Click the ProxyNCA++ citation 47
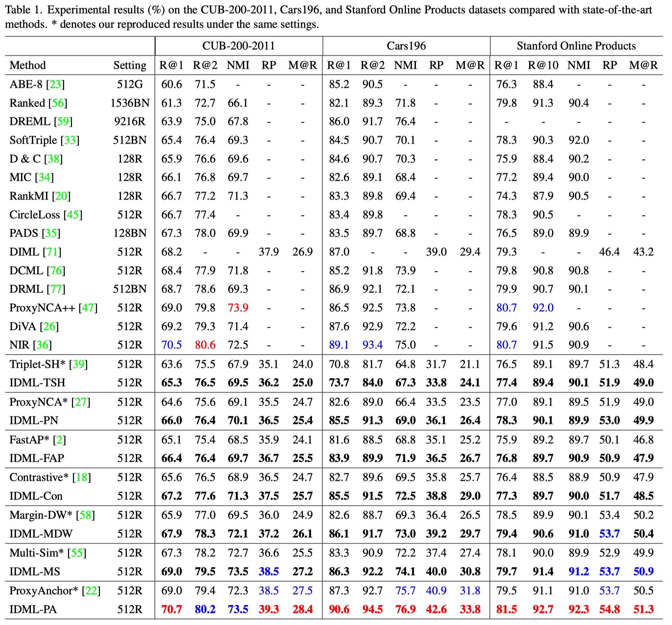Screen dimensions: 672x625 [88, 308]
